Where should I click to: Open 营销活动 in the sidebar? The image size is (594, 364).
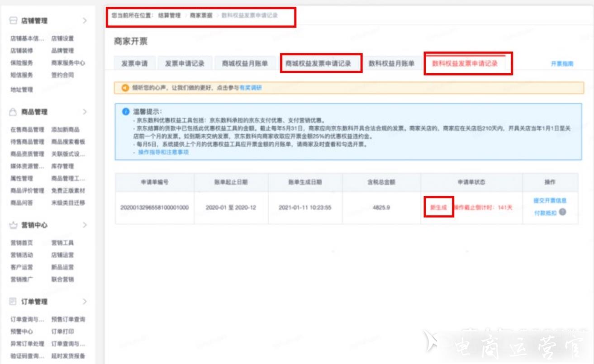[22, 255]
